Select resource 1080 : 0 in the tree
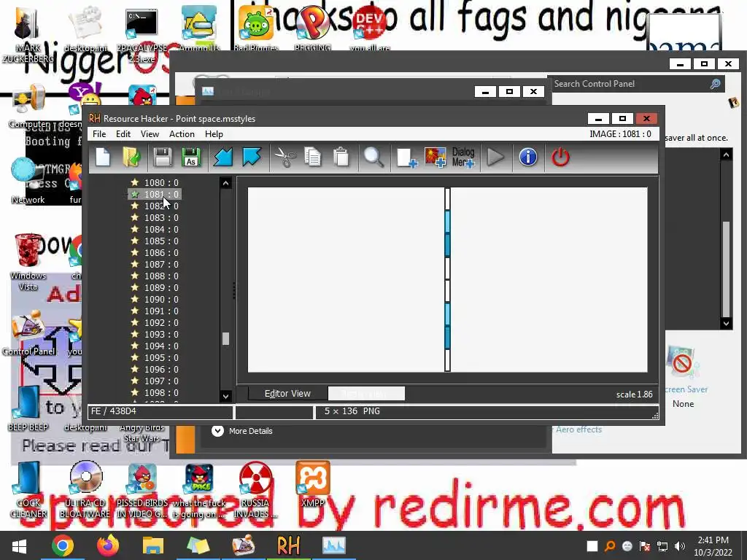Image resolution: width=747 pixels, height=560 pixels. pos(161,182)
